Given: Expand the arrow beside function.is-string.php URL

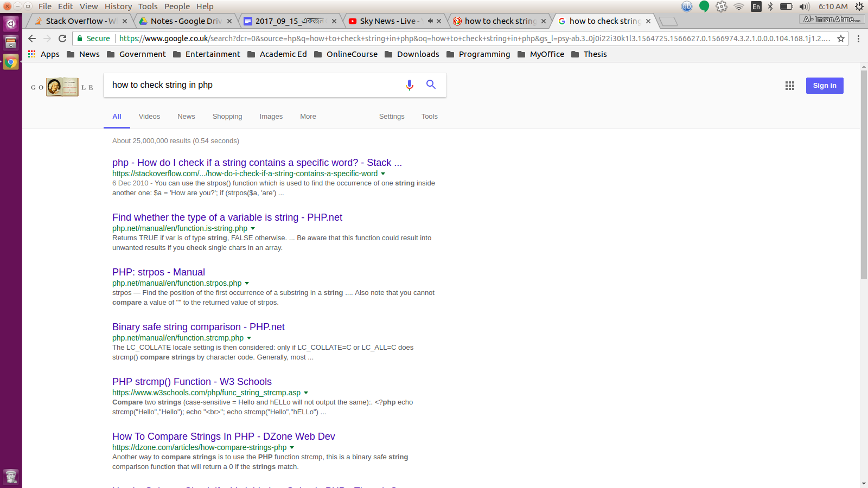Looking at the screenshot, I should click(253, 229).
